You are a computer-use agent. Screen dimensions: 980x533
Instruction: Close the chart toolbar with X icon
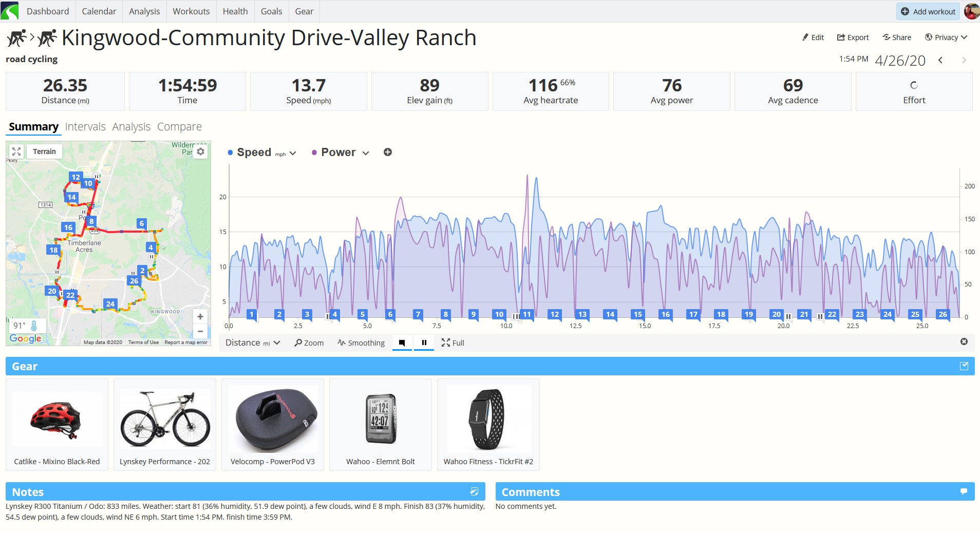964,342
